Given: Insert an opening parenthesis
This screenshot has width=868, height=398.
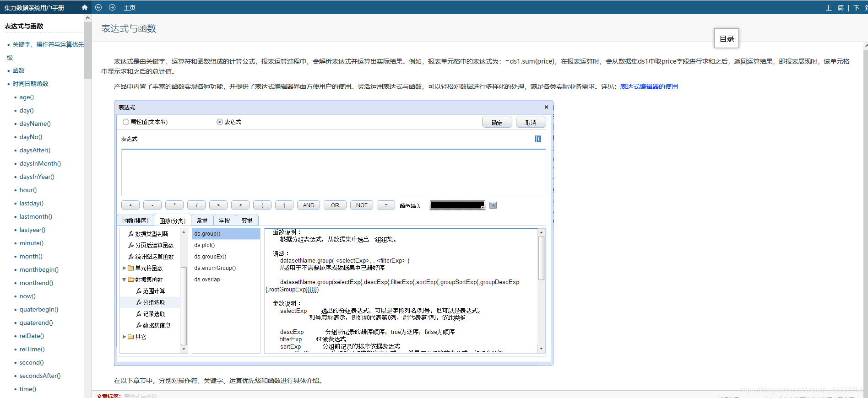Looking at the screenshot, I should (262, 205).
